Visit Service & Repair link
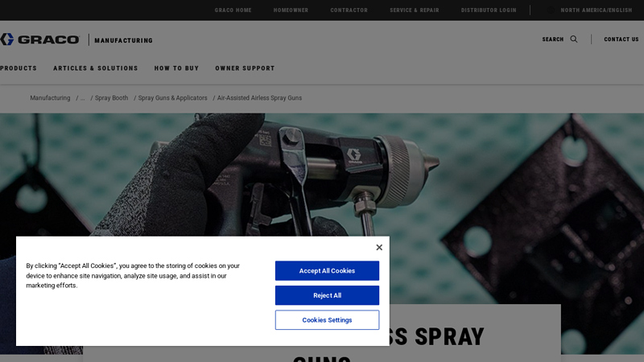Screen dimensions: 644x362 (415, 10)
